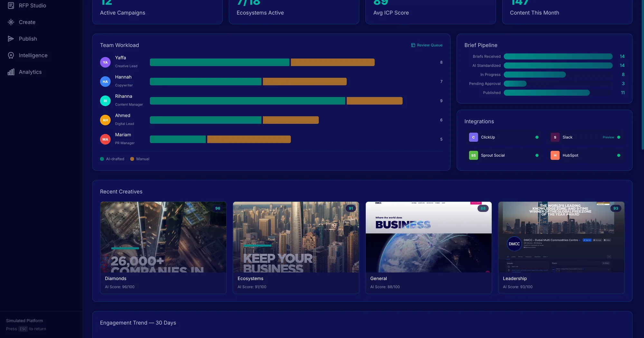Click the Active Campaigns stat card
The image size is (644, 338).
157,11
